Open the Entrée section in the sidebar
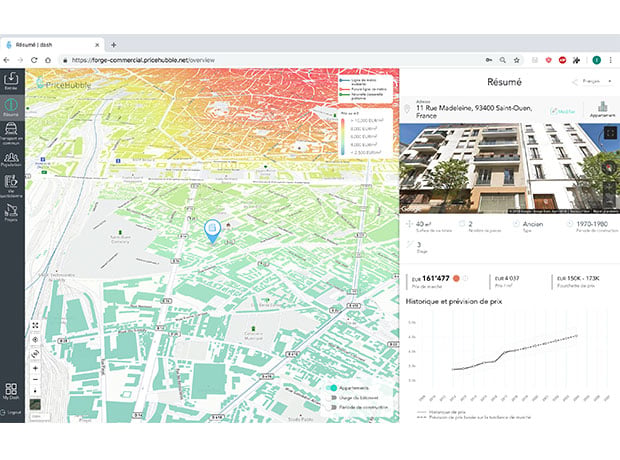 (11, 81)
